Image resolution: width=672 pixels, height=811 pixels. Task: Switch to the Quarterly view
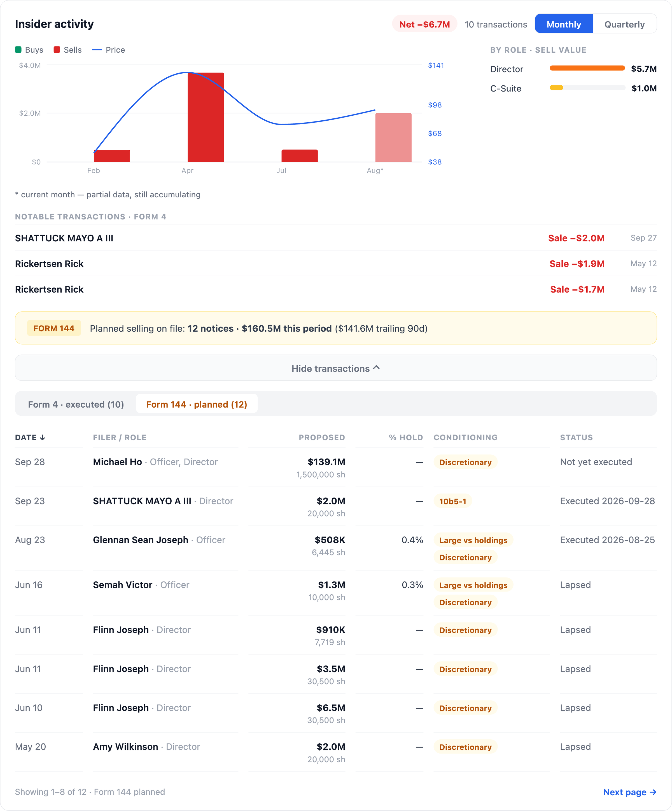pyautogui.click(x=624, y=24)
